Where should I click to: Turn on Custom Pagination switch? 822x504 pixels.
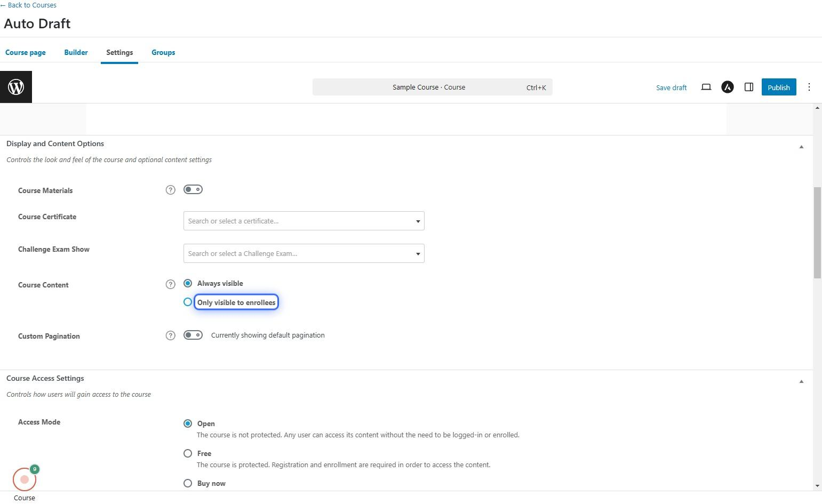click(193, 335)
